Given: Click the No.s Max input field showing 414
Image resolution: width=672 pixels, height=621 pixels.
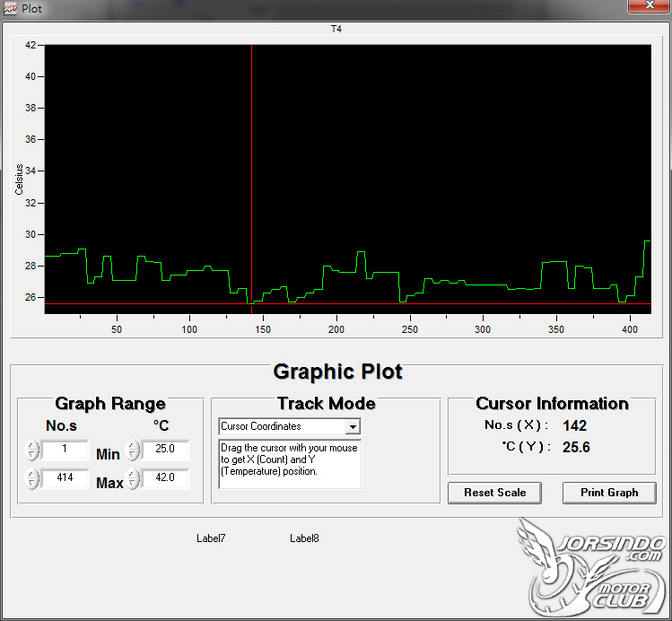Looking at the screenshot, I should pyautogui.click(x=65, y=477).
